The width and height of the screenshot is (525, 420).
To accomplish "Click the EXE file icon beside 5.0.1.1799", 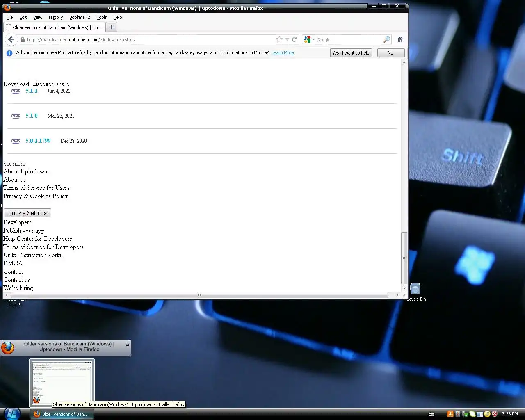I will coord(16,141).
